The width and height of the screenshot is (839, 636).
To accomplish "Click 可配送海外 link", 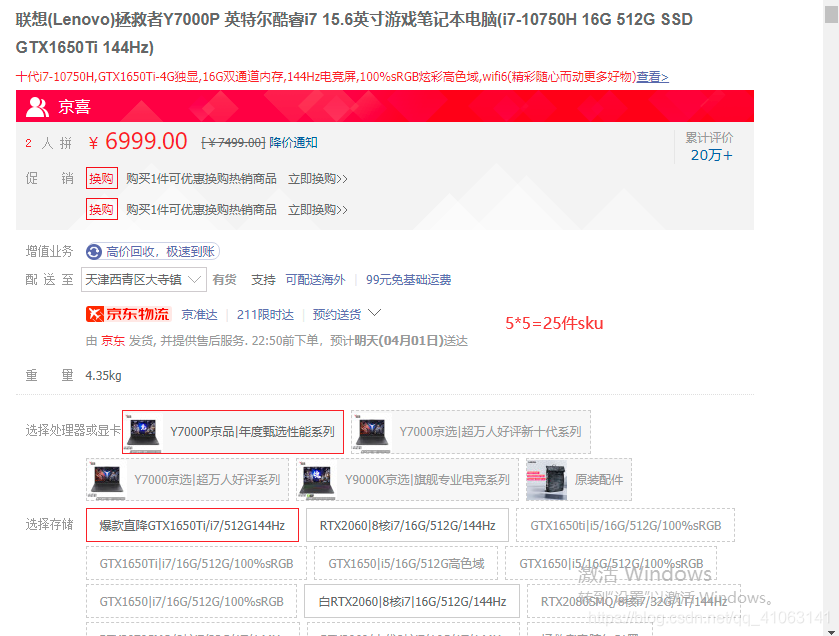I will [315, 279].
